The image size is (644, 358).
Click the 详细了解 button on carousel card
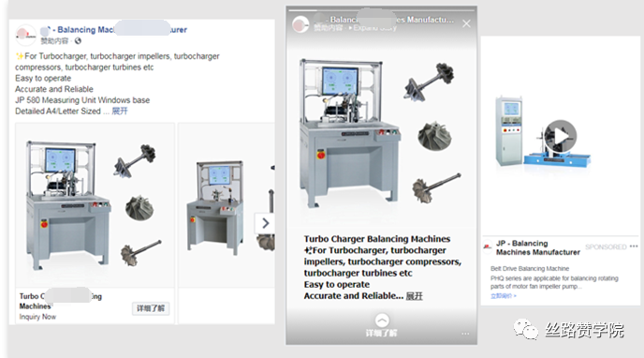pyautogui.click(x=151, y=308)
